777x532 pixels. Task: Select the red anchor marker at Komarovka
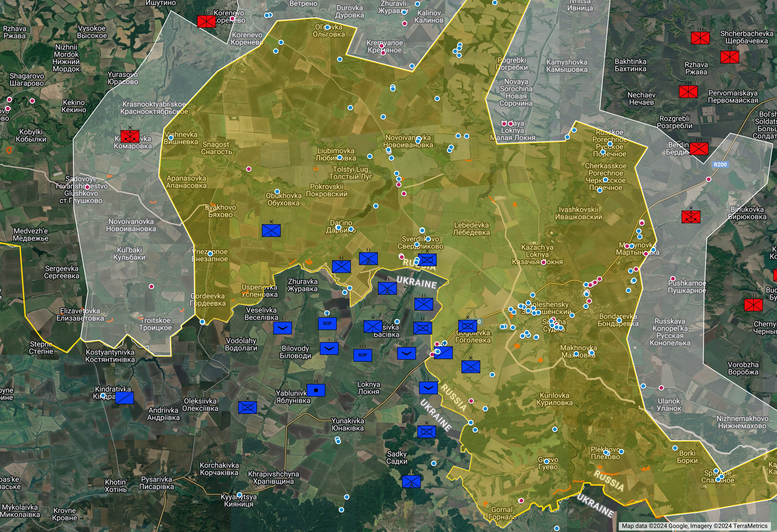[x=130, y=136]
